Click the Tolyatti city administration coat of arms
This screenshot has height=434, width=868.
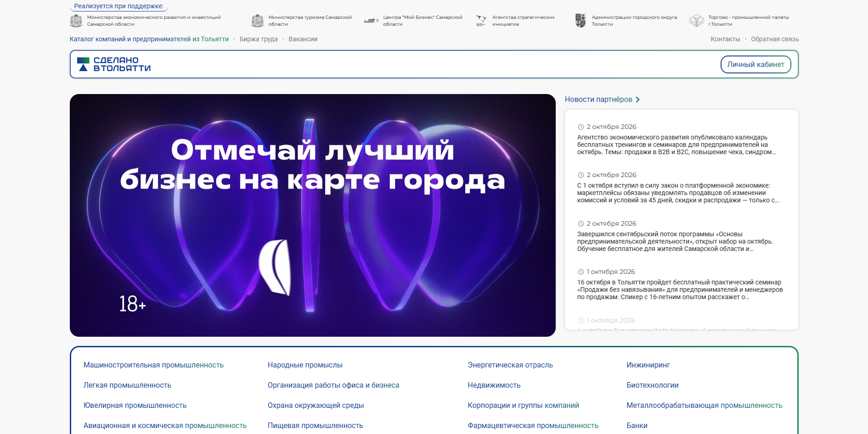pos(581,21)
